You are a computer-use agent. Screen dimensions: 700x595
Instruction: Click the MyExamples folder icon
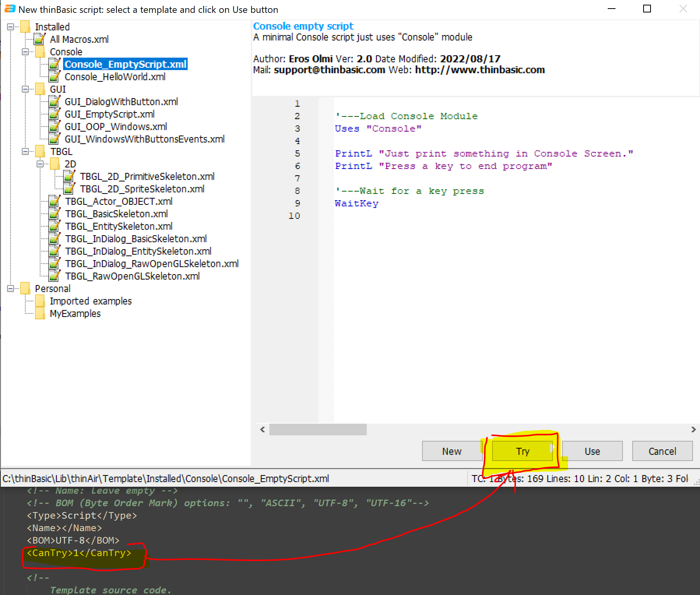[40, 313]
